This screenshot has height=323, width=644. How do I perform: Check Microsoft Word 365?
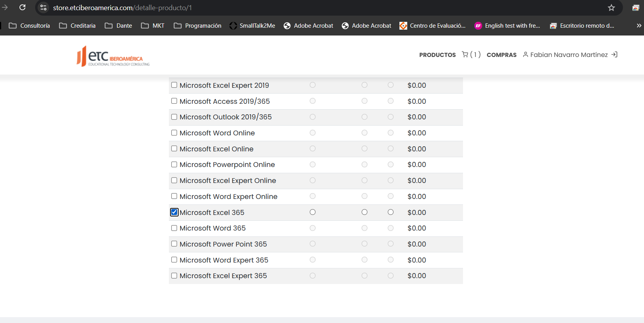174,228
